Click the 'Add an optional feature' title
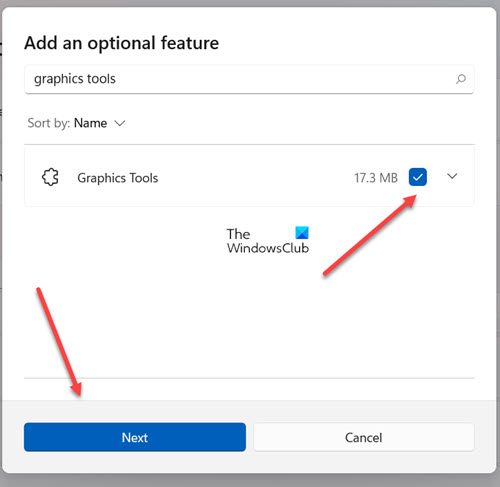500x487 pixels. tap(122, 43)
